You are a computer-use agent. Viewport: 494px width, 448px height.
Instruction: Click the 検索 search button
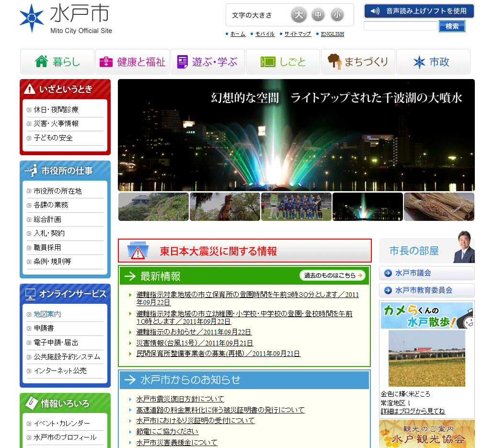tap(452, 26)
